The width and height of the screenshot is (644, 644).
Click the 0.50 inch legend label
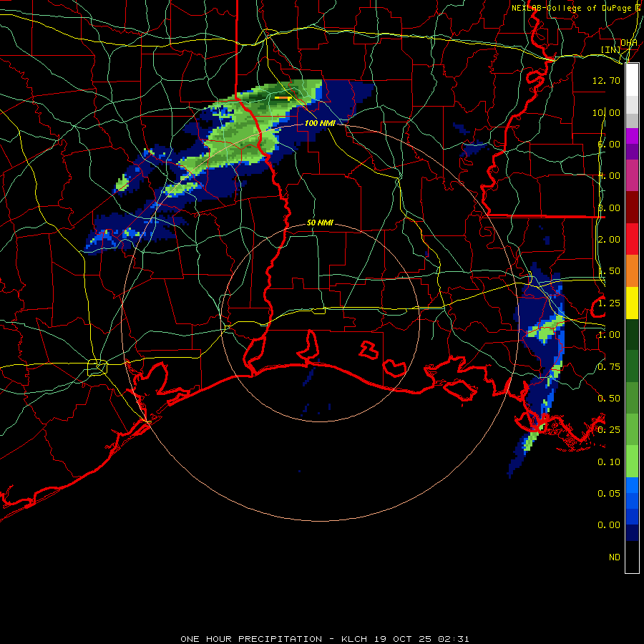(609, 399)
